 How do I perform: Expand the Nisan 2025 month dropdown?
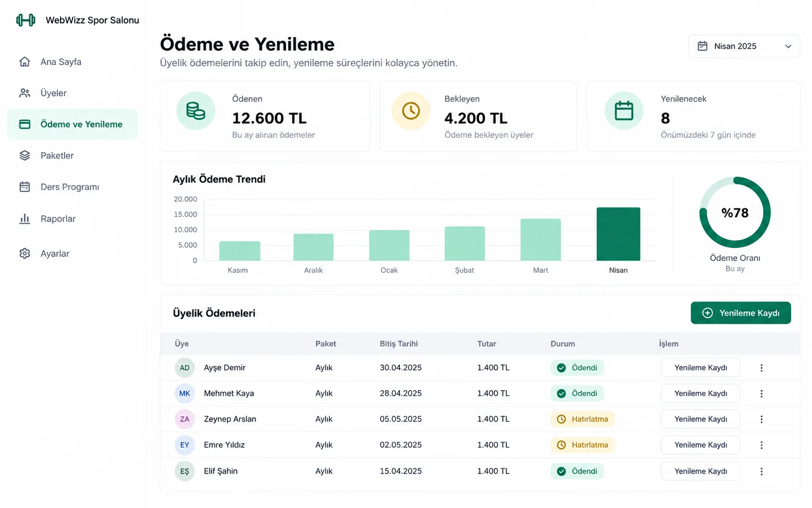click(744, 46)
